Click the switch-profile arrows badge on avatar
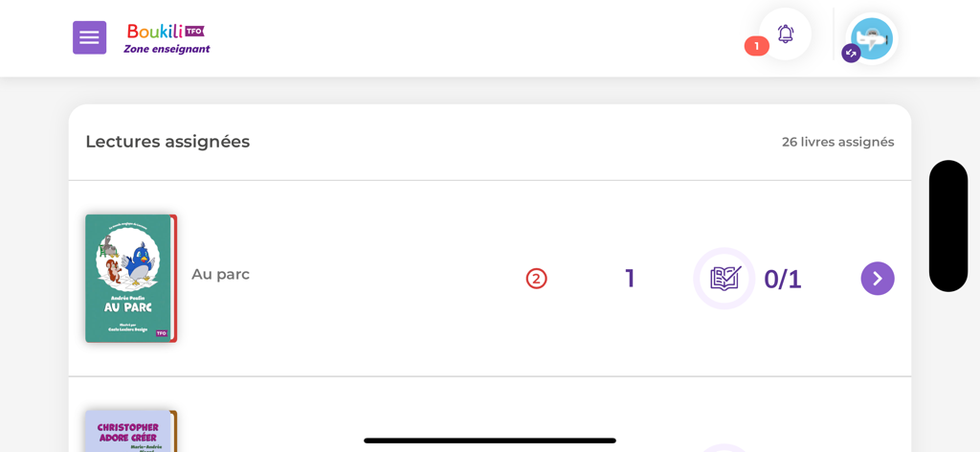The image size is (980, 452). point(850,54)
